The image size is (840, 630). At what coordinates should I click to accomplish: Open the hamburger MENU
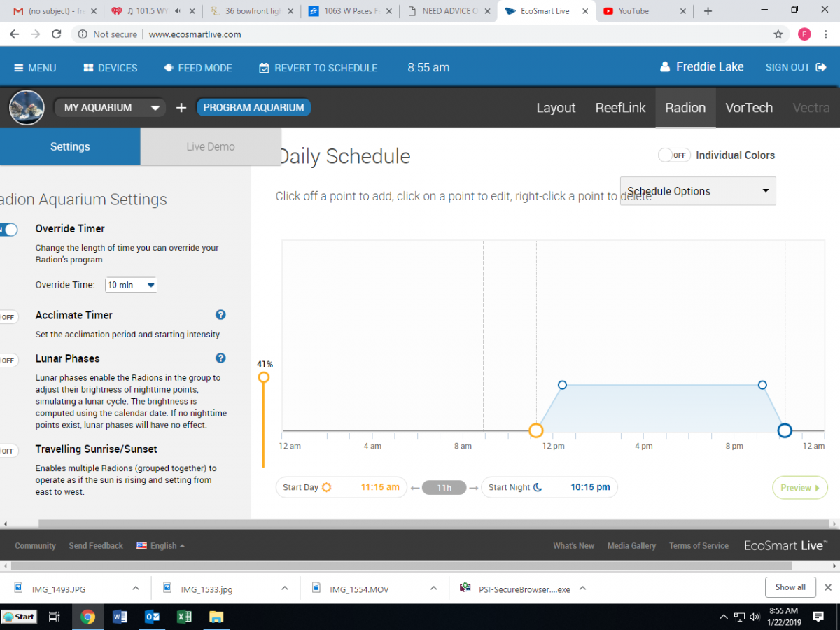[35, 68]
